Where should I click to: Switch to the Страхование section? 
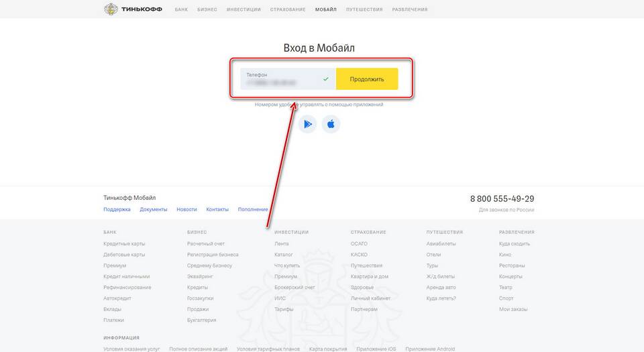pos(288,10)
